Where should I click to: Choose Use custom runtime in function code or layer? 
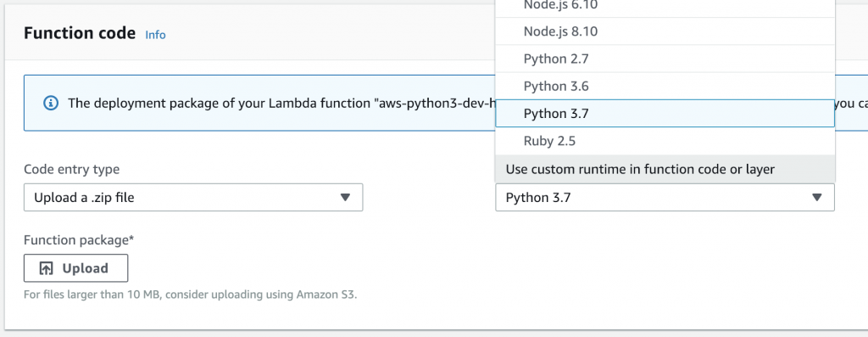(665, 169)
